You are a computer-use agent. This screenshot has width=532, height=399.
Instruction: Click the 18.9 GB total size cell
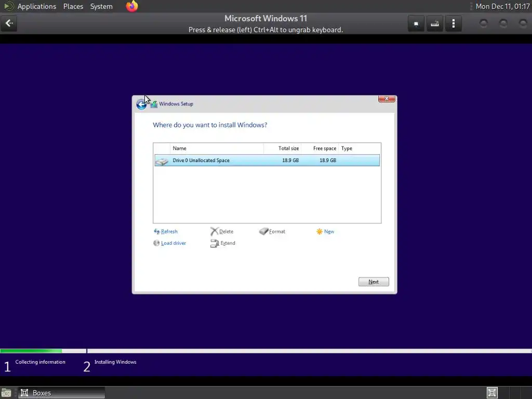pyautogui.click(x=290, y=160)
